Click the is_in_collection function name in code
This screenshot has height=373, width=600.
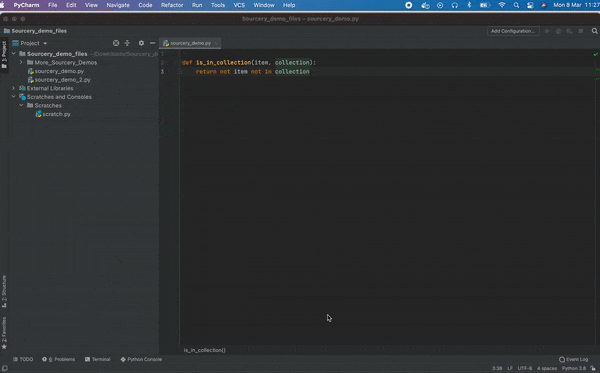click(x=223, y=63)
